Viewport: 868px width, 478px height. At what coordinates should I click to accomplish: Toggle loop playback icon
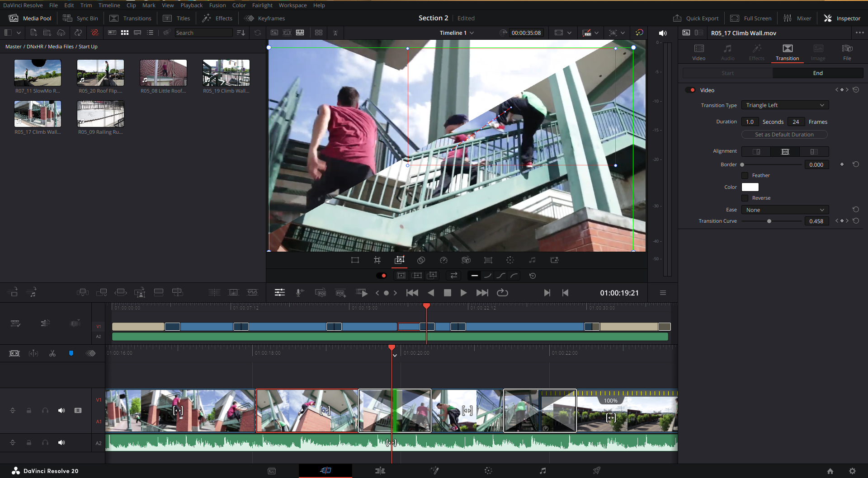(502, 293)
